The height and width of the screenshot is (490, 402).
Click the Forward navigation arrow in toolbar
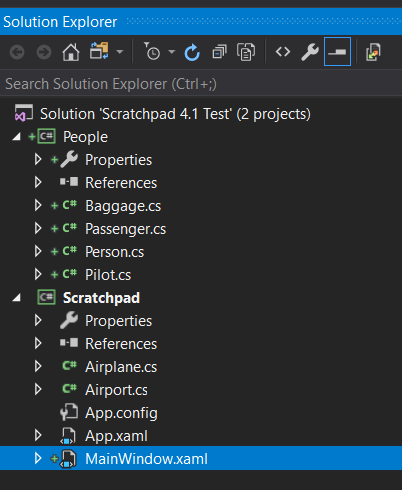click(x=44, y=52)
